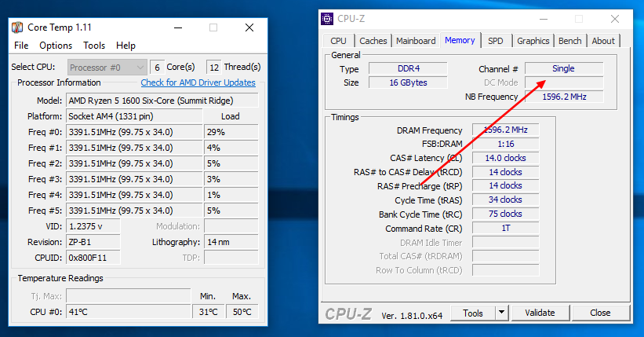This screenshot has height=337, width=644.
Task: Click the memory Size value 16 GBytes
Action: click(x=408, y=82)
